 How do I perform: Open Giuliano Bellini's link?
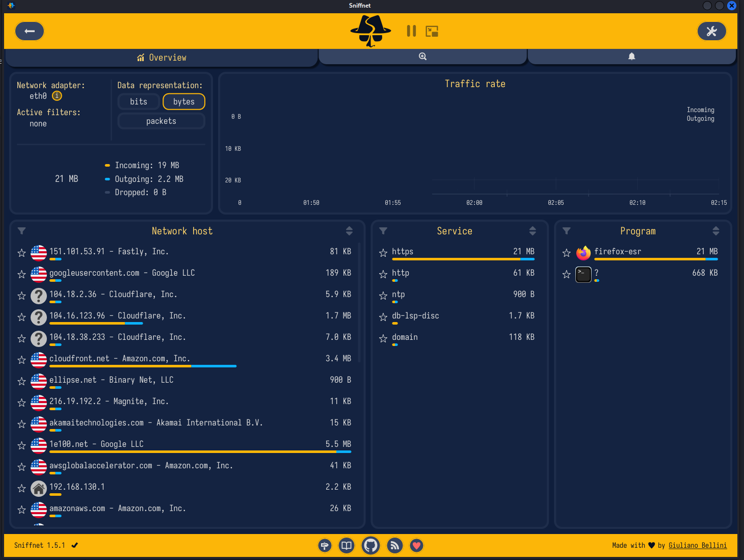click(x=698, y=545)
